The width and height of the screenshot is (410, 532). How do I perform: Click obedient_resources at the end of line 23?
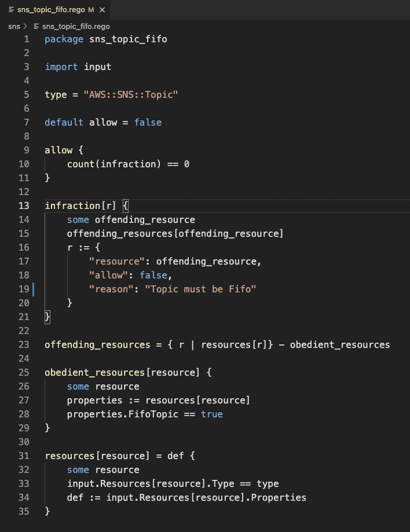tap(339, 344)
